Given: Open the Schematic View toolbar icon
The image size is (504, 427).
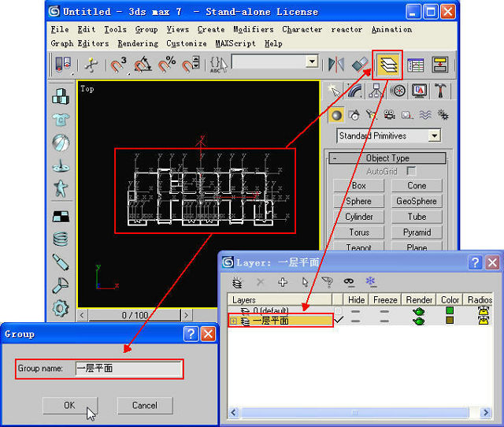Looking at the screenshot, I should click(x=439, y=65).
